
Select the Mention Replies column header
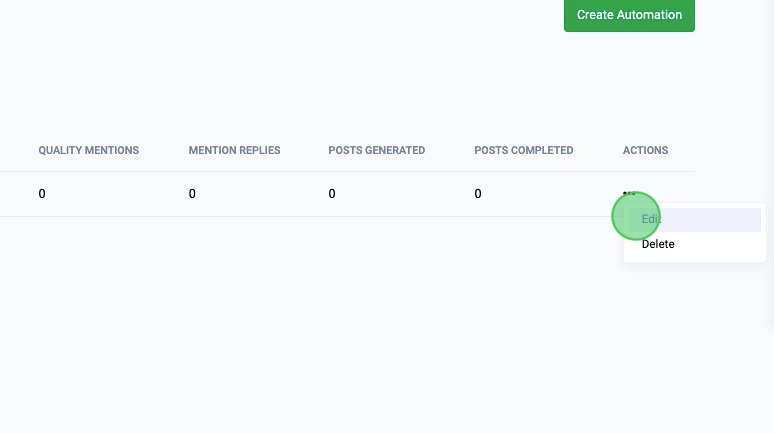[234, 151]
